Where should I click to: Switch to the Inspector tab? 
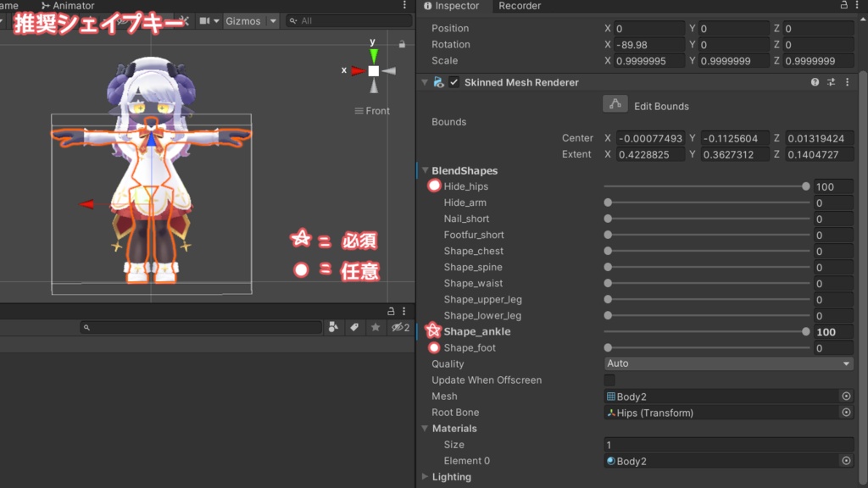[x=452, y=6]
